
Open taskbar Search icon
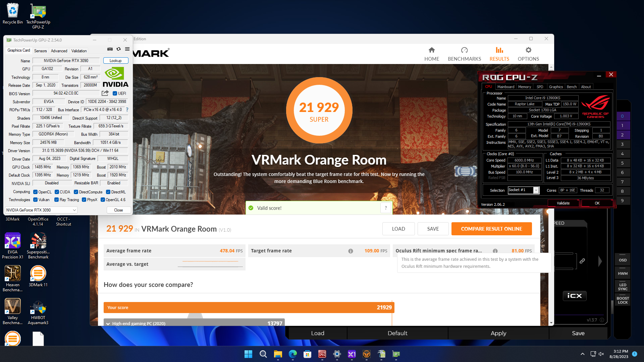263,354
